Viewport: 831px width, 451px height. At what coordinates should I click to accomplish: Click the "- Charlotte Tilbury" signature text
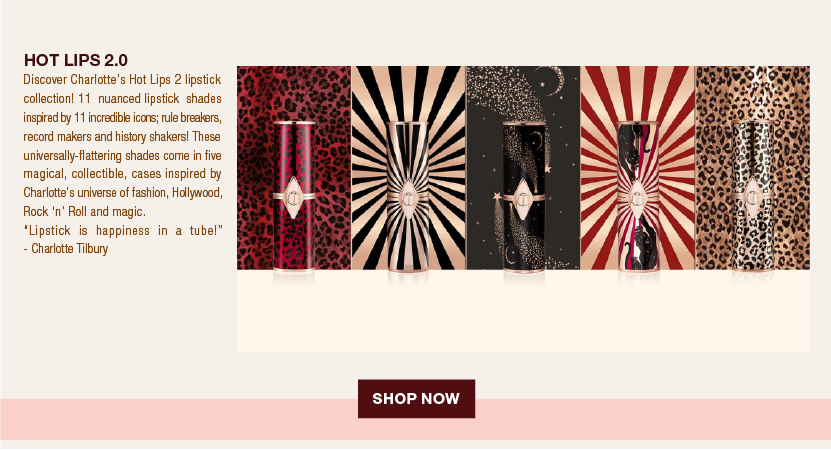66,249
